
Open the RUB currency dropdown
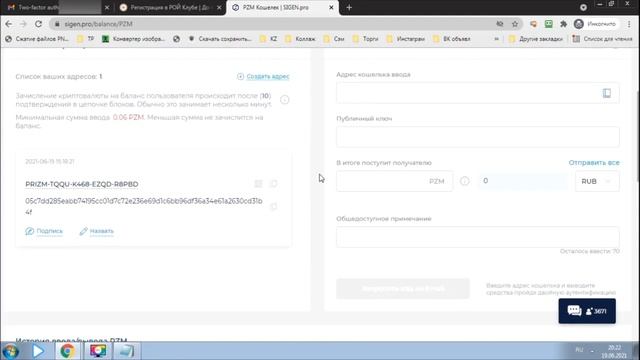[x=597, y=181]
